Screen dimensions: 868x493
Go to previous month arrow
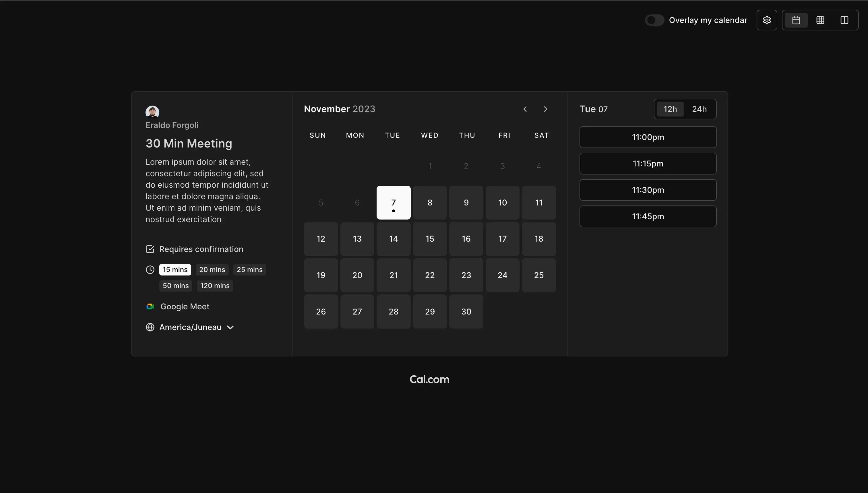coord(525,109)
